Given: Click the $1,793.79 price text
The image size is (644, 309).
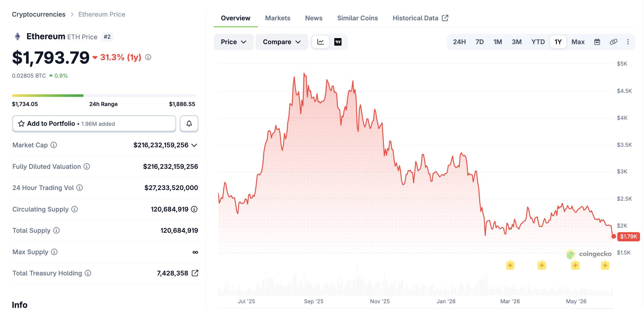Looking at the screenshot, I should pos(51,58).
